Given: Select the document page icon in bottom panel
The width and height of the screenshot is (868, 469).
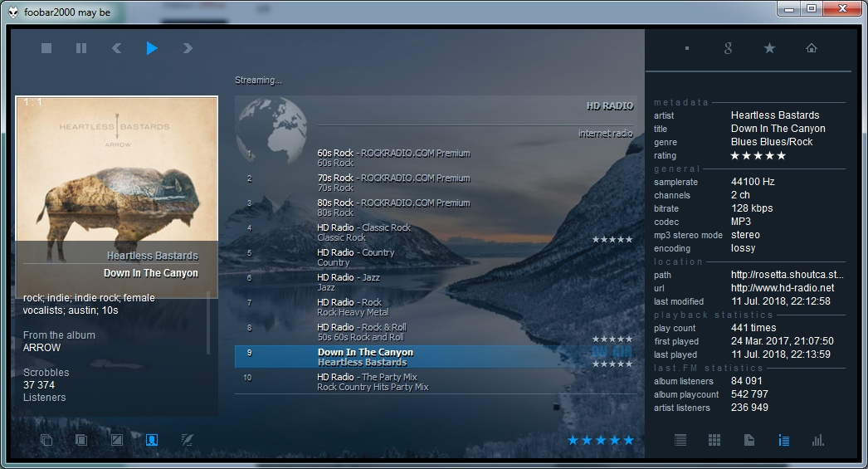Looking at the screenshot, I should click(x=749, y=440).
